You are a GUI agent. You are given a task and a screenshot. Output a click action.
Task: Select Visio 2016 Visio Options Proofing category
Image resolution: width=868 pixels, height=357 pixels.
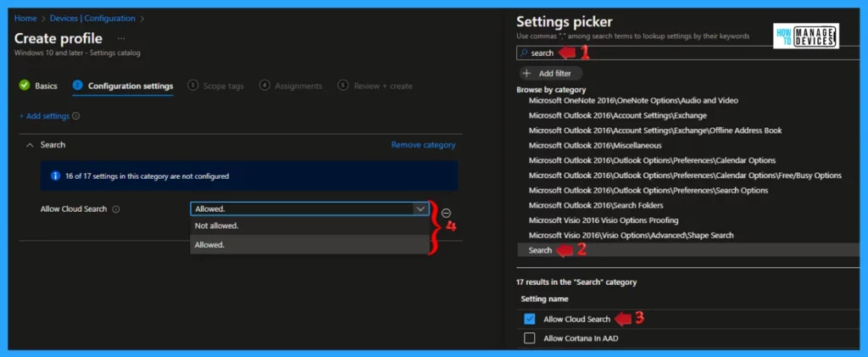tap(604, 220)
